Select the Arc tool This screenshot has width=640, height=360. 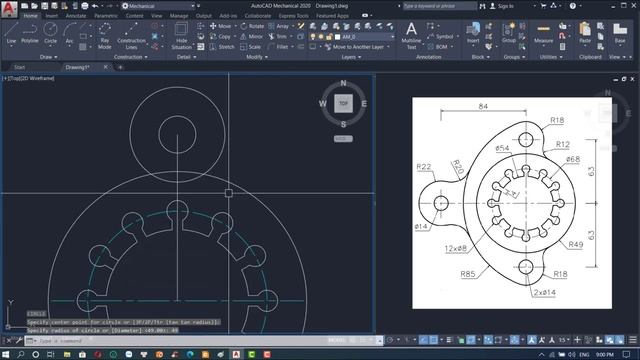pyautogui.click(x=69, y=33)
